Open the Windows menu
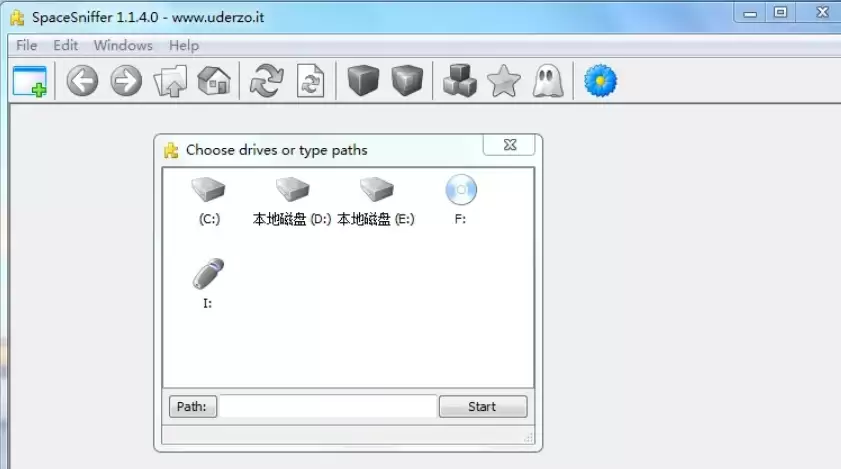 coord(123,45)
